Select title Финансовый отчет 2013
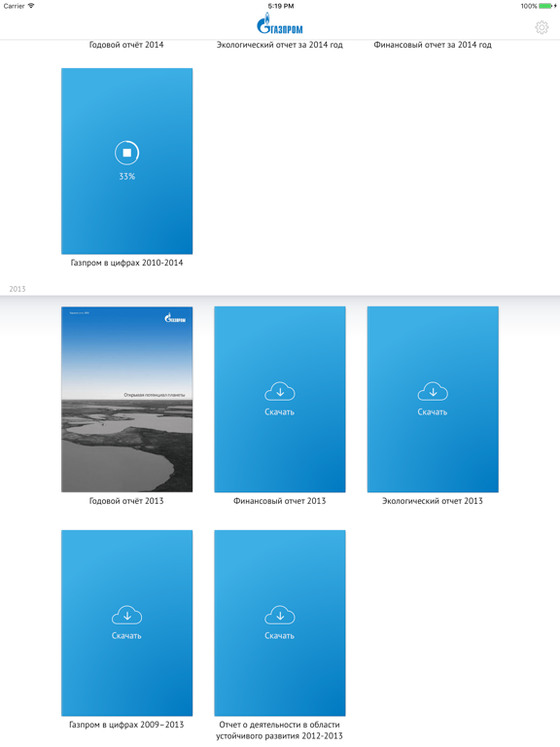560x747 pixels. pos(280,501)
